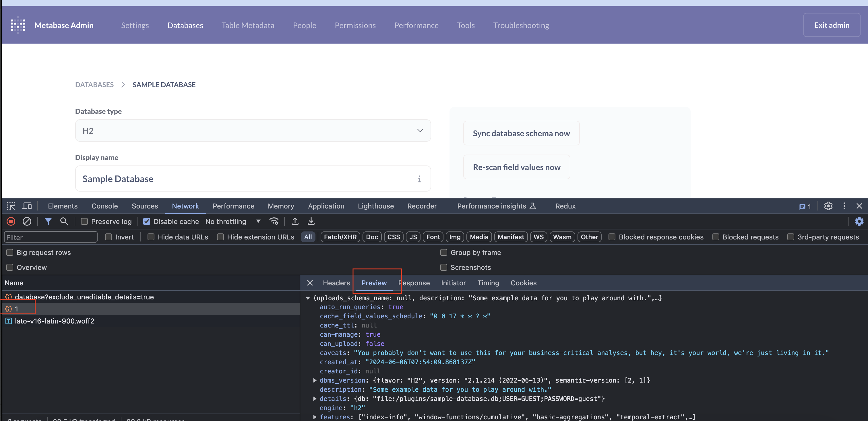
Task: Enable Group by frame checkbox
Action: (444, 252)
